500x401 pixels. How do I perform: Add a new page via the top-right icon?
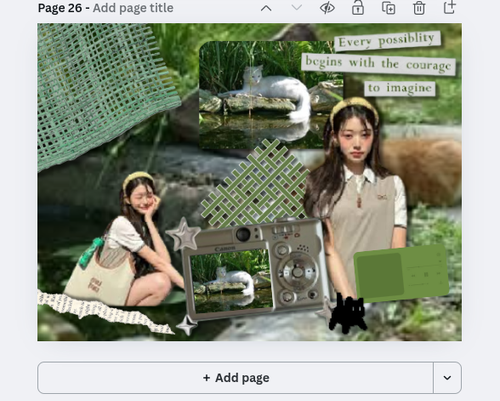[x=449, y=7]
